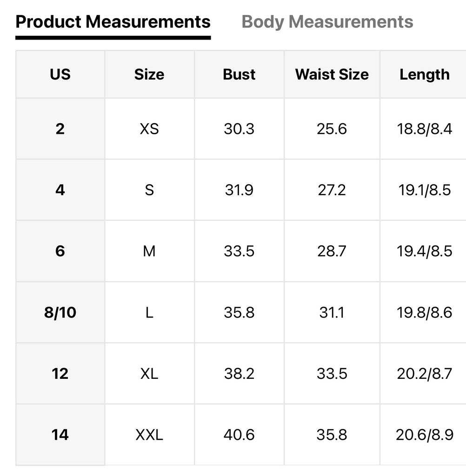Select the Product Measurements tab

(113, 21)
